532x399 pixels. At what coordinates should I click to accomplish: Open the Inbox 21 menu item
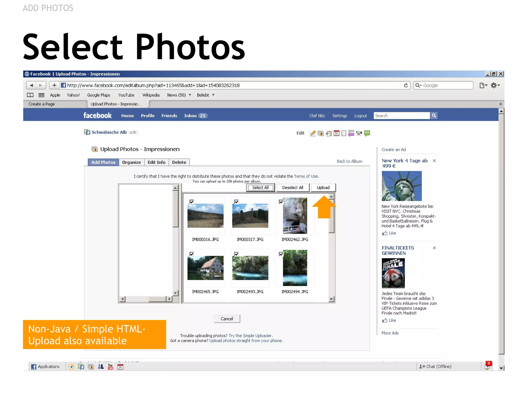pyautogui.click(x=196, y=116)
